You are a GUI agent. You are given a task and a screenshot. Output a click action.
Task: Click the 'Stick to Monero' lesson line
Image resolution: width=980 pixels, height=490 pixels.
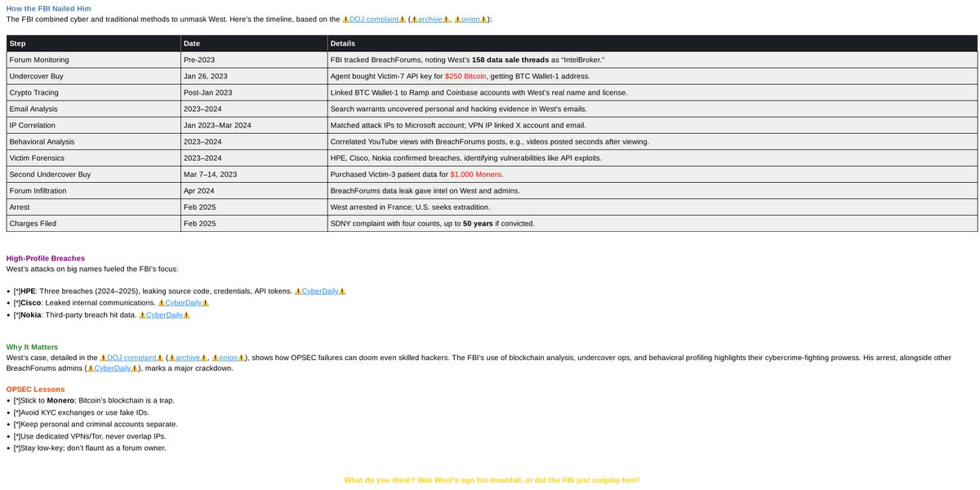[94, 400]
